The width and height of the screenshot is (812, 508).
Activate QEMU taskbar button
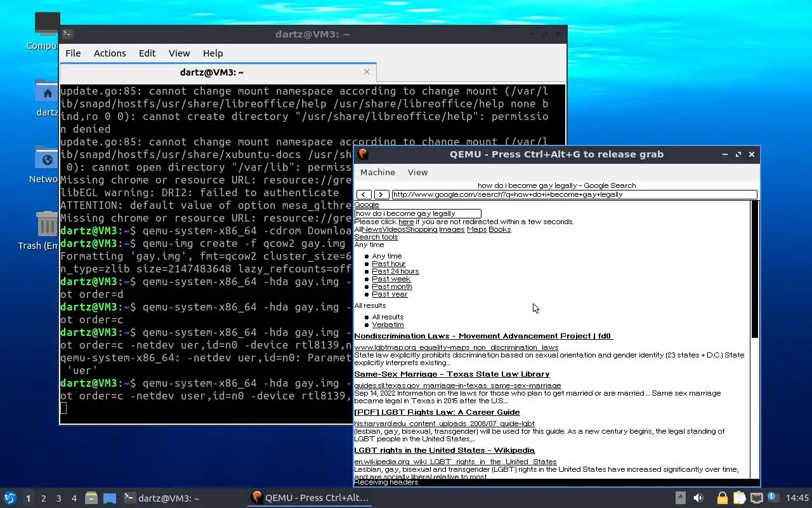coord(310,498)
